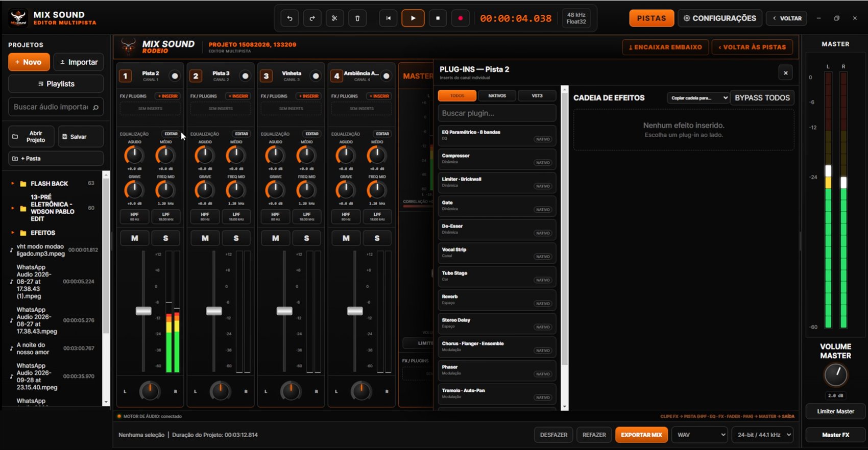Click the redo arrow icon in top toolbar
868x450 pixels.
(x=312, y=18)
